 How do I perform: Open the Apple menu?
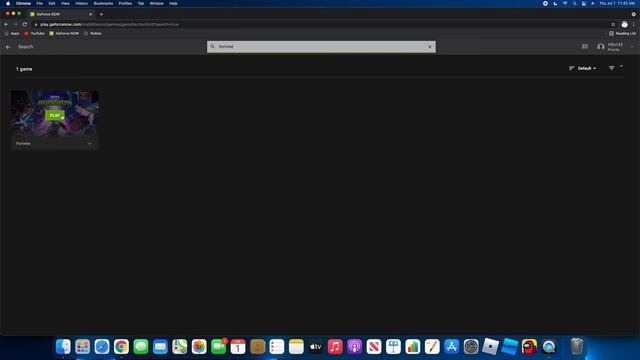[x=8, y=3]
